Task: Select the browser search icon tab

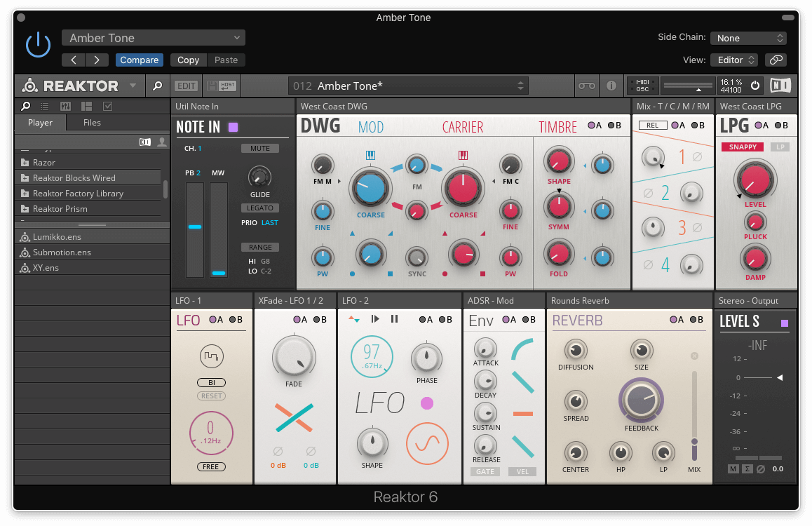Action: coord(25,106)
